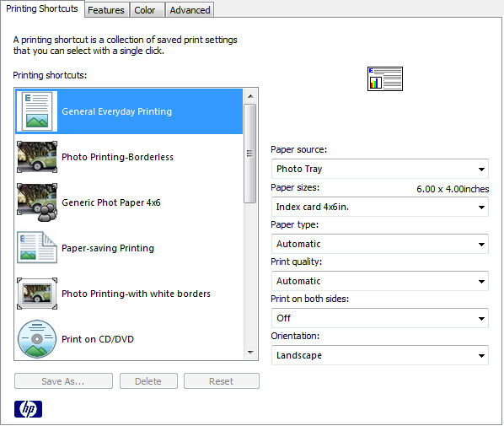The width and height of the screenshot is (504, 426).
Task: Expand the Print quality dropdown
Action: coord(380,281)
